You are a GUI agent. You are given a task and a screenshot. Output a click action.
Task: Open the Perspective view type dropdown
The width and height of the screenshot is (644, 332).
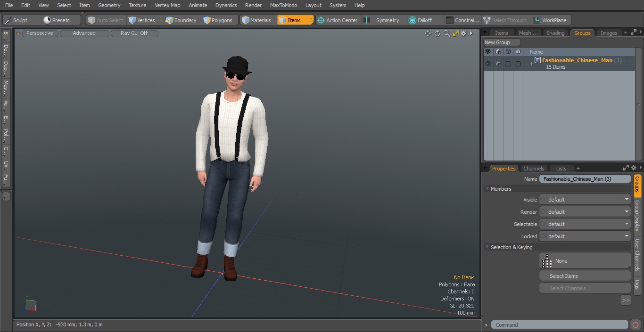(x=40, y=33)
